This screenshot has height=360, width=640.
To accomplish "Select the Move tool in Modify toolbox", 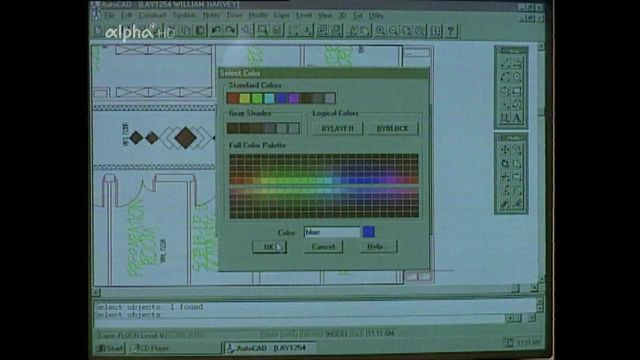I will [505, 150].
